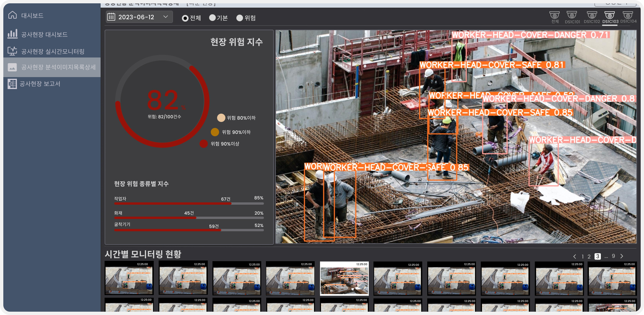
Task: Click the 화재 progress bar
Action: tap(189, 218)
